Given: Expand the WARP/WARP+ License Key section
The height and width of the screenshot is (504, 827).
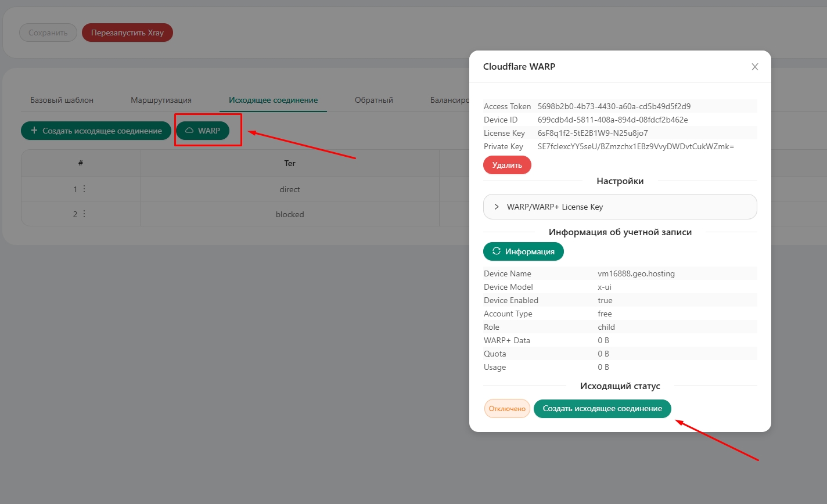Looking at the screenshot, I should click(620, 207).
